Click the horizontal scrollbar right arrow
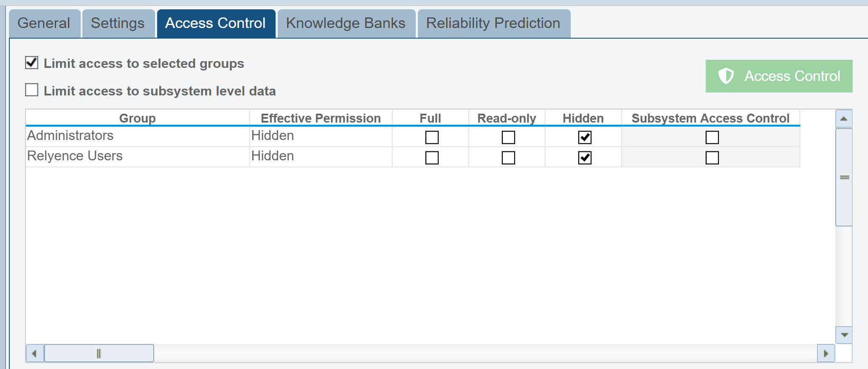 826,353
